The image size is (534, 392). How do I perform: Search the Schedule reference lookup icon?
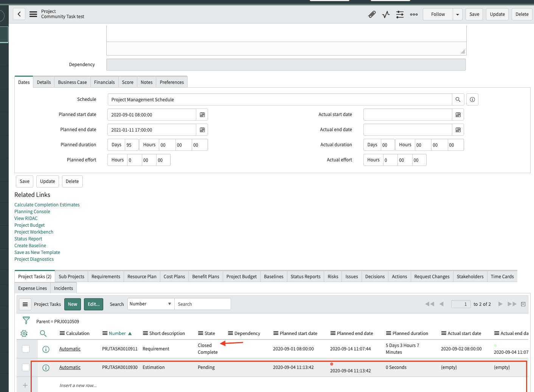point(458,99)
